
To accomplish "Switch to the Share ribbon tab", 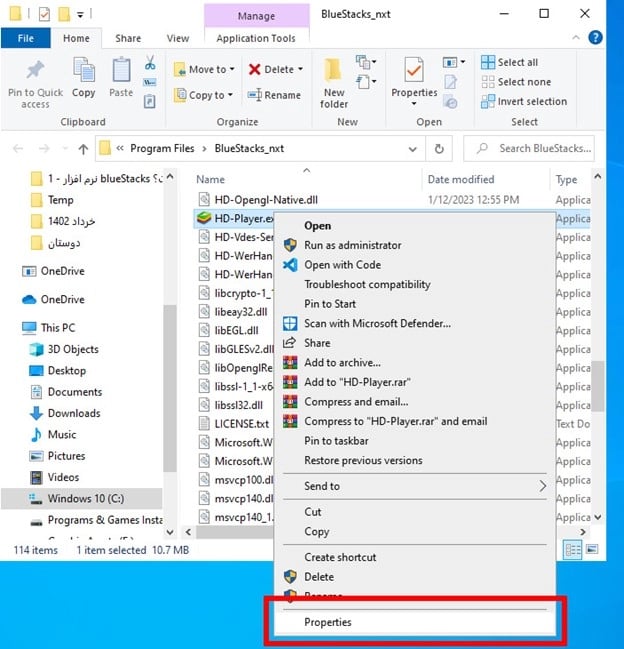I will 128,38.
